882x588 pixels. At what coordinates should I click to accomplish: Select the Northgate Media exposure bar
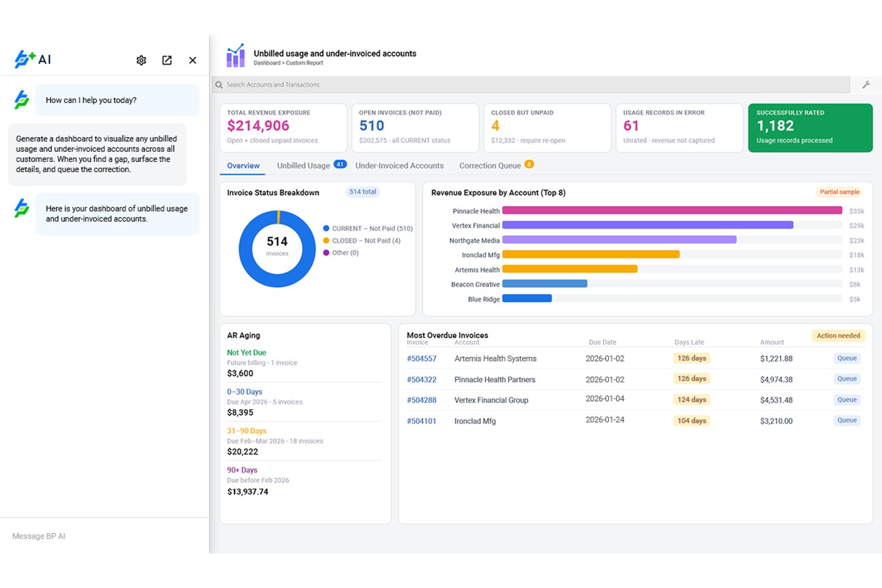pos(619,239)
